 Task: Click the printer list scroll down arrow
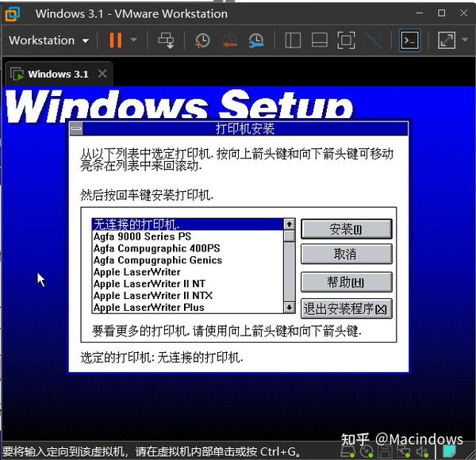(289, 308)
